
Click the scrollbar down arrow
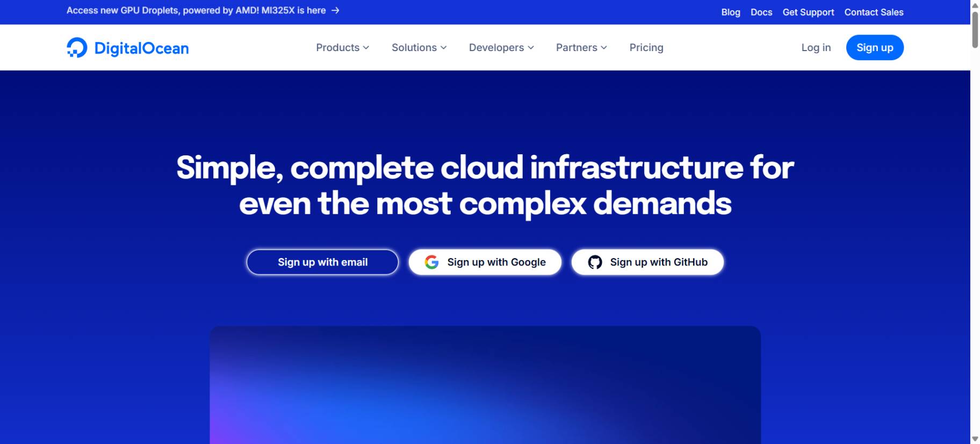975,439
